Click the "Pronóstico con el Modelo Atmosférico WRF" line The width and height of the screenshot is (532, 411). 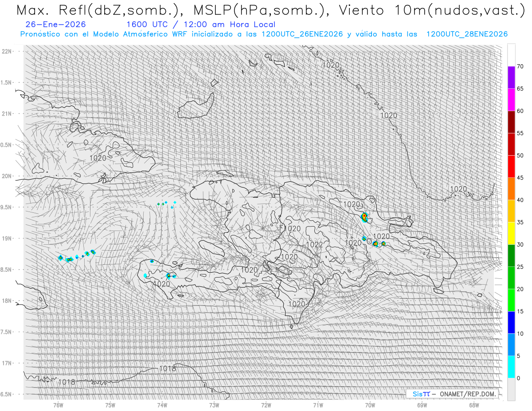[x=264, y=34]
